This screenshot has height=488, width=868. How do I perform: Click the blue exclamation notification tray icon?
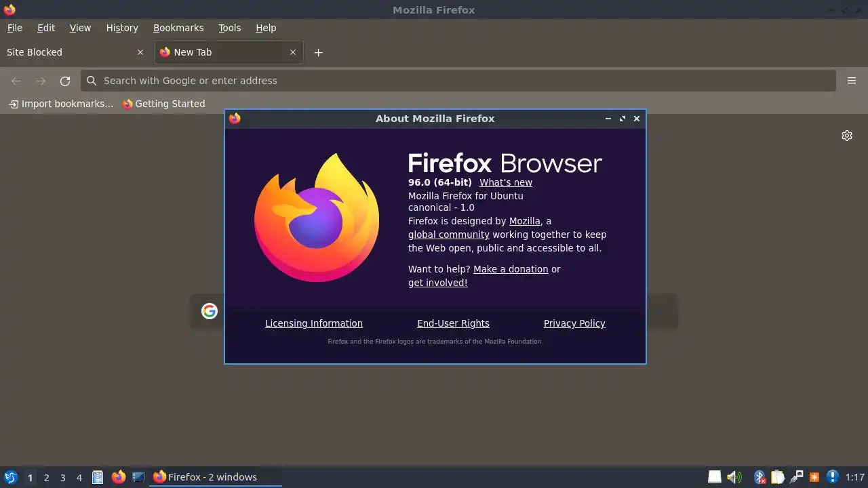tap(833, 477)
